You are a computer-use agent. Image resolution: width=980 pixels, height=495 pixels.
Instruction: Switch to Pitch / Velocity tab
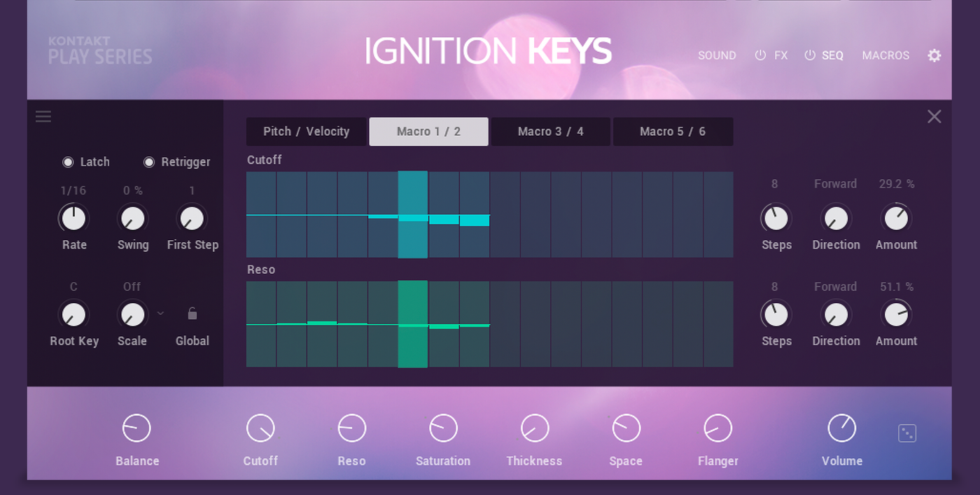(x=306, y=132)
